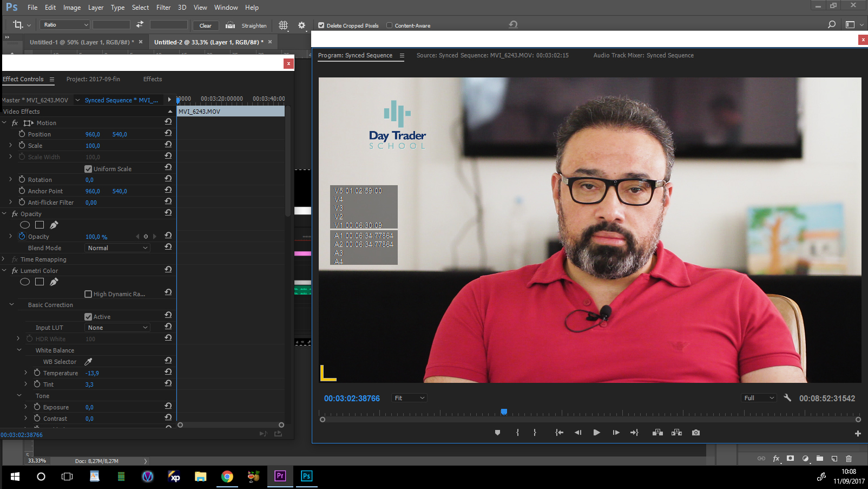The width and height of the screenshot is (868, 489).
Task: Click the Opacity pen mask tool
Action: [x=54, y=225]
